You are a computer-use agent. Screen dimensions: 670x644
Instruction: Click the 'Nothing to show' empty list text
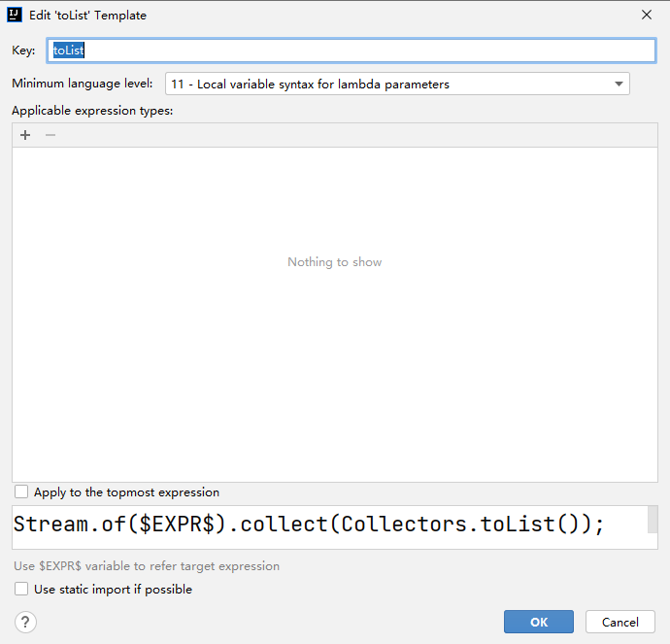[x=335, y=262]
